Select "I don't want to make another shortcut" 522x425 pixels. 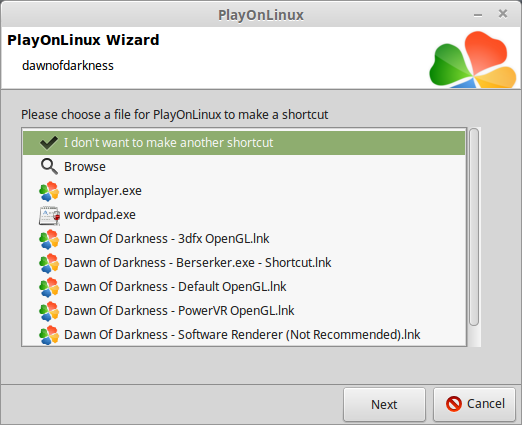click(244, 143)
